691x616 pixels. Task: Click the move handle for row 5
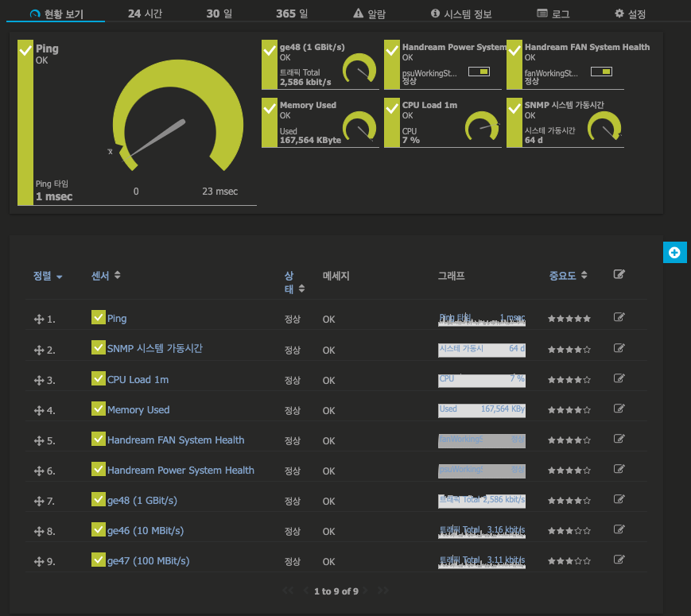point(39,440)
